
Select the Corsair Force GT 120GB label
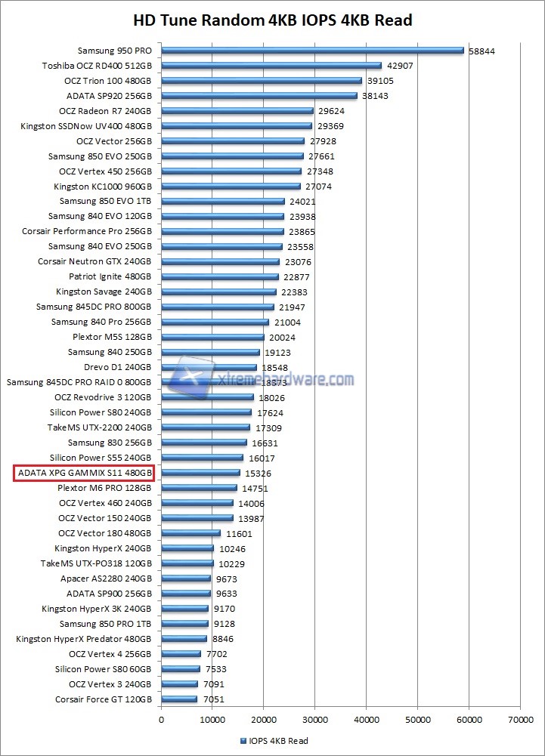104,699
